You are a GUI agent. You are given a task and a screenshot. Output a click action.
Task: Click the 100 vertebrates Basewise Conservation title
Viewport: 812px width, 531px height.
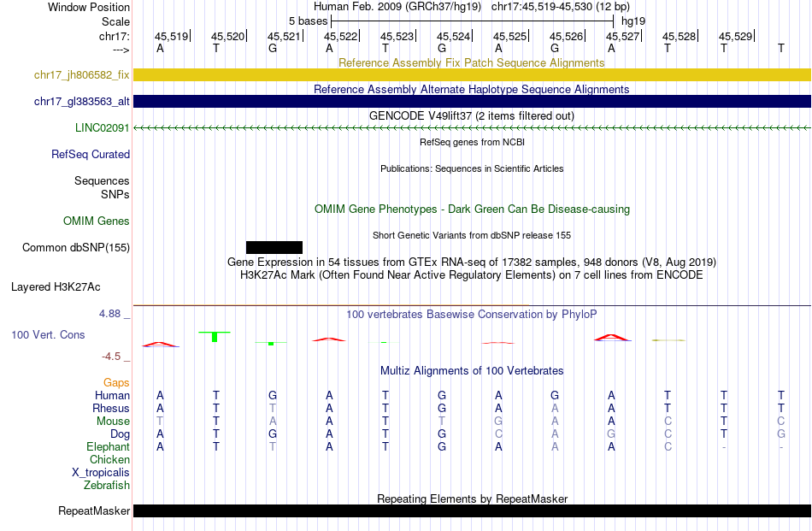click(x=472, y=314)
